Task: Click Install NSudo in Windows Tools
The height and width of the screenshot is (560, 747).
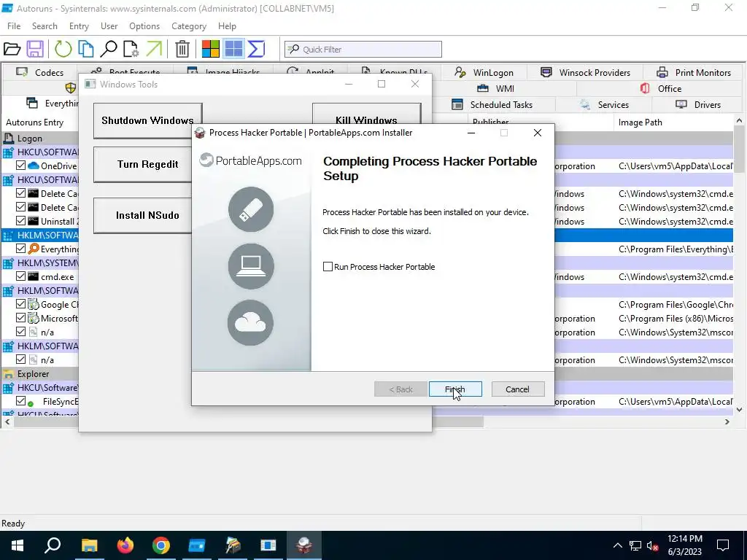Action: pos(143,215)
